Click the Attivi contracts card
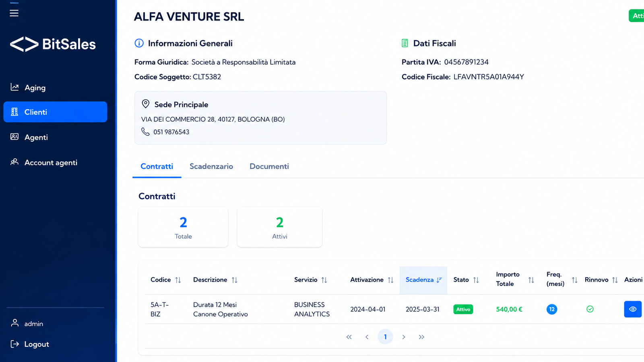The height and width of the screenshot is (362, 644). (280, 227)
